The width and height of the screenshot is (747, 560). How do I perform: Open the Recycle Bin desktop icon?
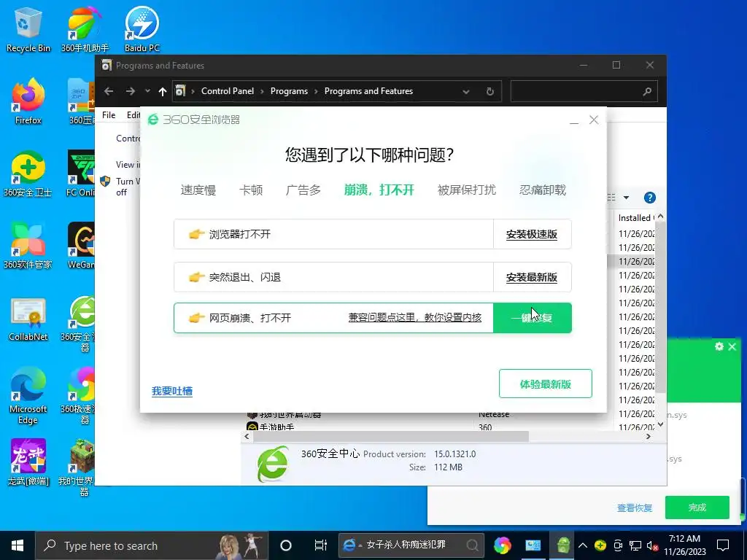point(28,29)
